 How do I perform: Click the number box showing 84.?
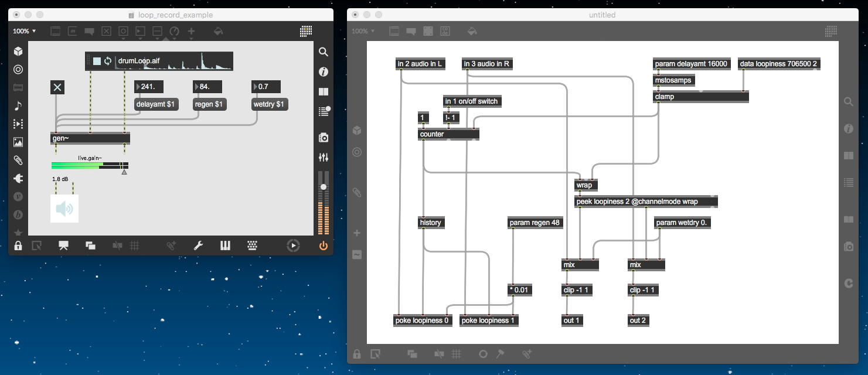click(207, 87)
